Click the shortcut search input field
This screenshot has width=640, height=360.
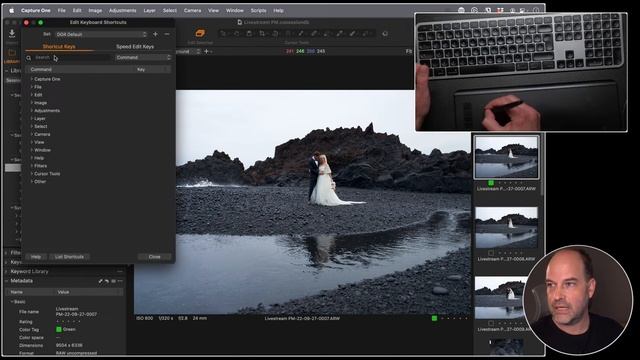pos(71,58)
